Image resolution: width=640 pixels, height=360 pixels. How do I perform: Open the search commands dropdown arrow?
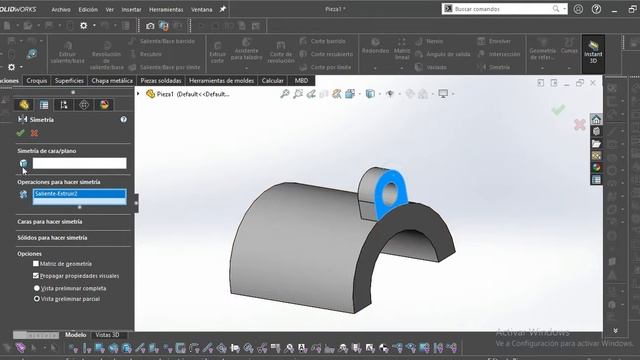coord(564,9)
